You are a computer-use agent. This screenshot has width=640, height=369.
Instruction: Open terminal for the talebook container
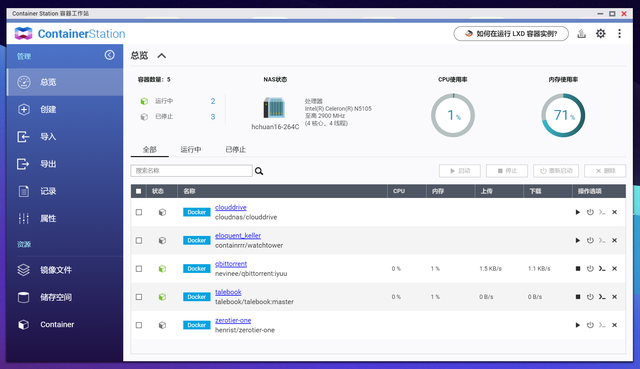tap(602, 297)
